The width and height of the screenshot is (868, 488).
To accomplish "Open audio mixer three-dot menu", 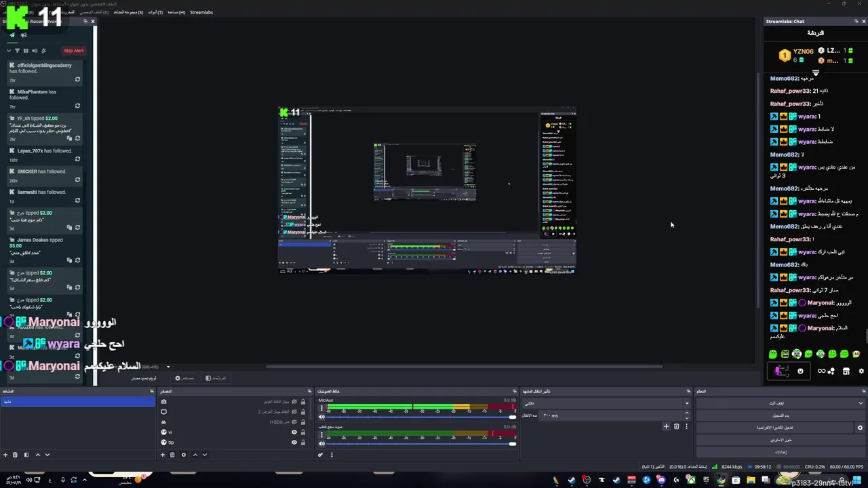I will tap(332, 455).
